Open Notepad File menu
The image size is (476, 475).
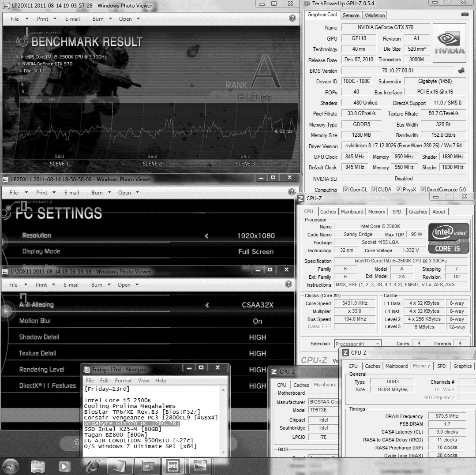click(x=90, y=380)
